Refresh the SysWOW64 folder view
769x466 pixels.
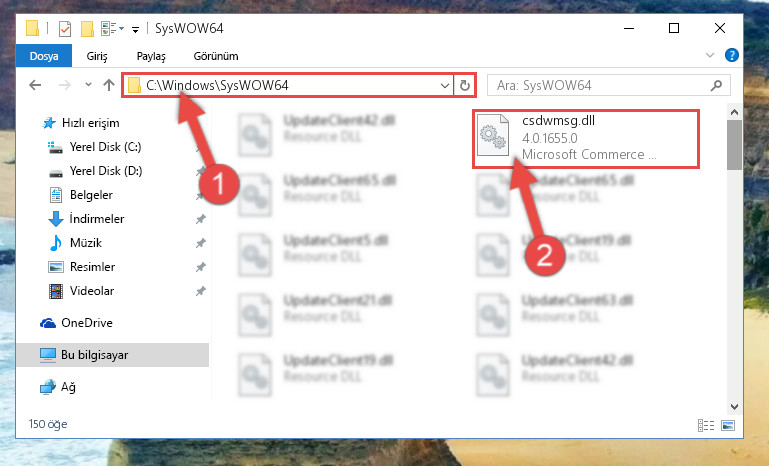464,86
